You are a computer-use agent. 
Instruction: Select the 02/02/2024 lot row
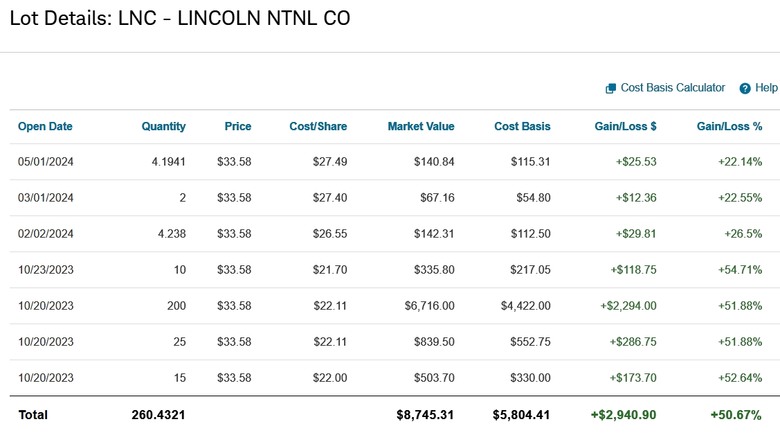pos(394,234)
